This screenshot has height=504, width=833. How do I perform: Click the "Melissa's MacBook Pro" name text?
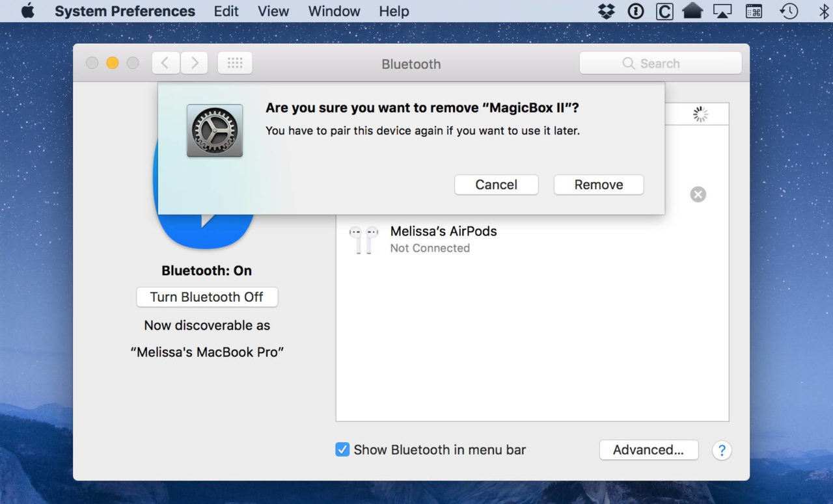[207, 352]
